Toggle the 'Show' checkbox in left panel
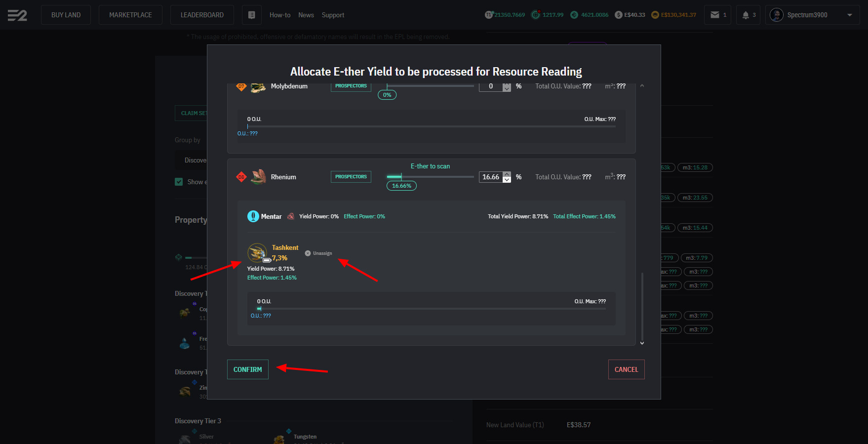The image size is (868, 444). 179,182
